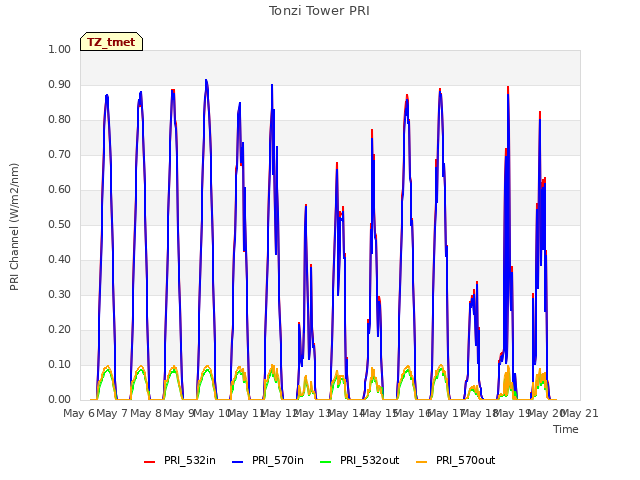The image size is (640, 480).
Task: Click the blue PRI_570in legend swatch
Action: click(238, 462)
